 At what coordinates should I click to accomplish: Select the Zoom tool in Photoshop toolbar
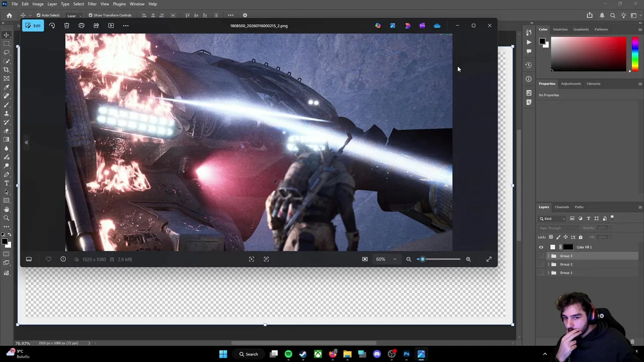coord(7,218)
